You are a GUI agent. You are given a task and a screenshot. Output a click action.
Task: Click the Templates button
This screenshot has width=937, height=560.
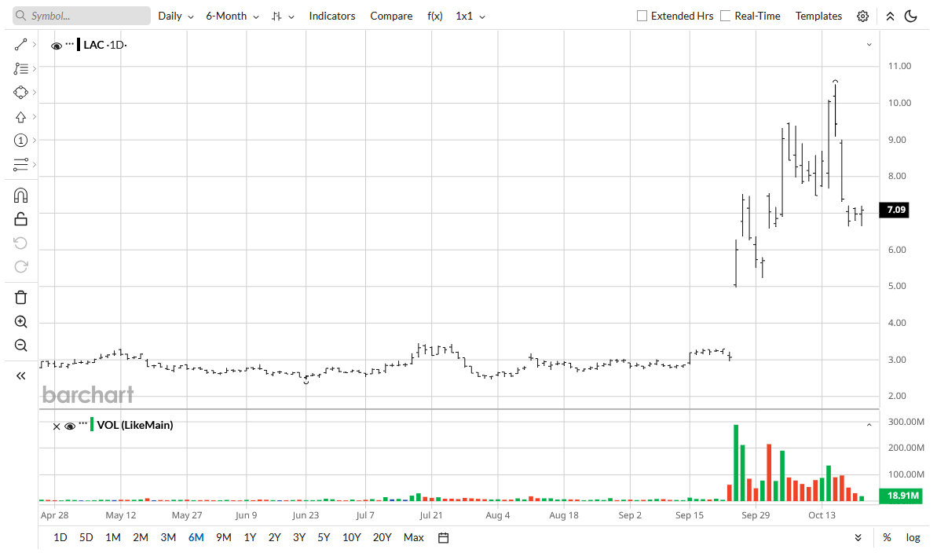818,16
